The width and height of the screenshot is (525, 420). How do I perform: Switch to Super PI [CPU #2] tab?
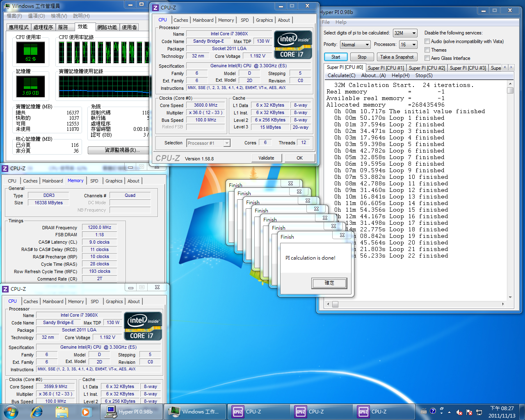pos(427,68)
